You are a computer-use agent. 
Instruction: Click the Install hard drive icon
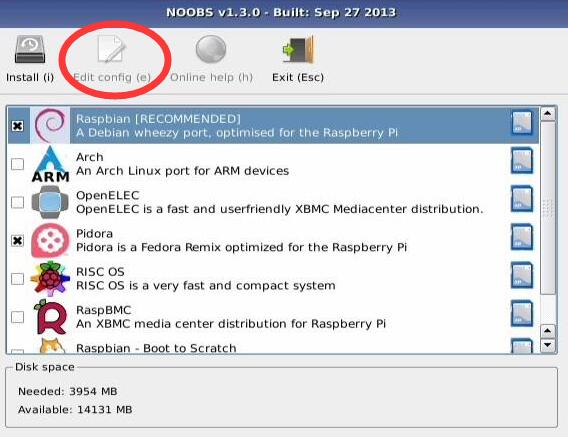coord(30,49)
